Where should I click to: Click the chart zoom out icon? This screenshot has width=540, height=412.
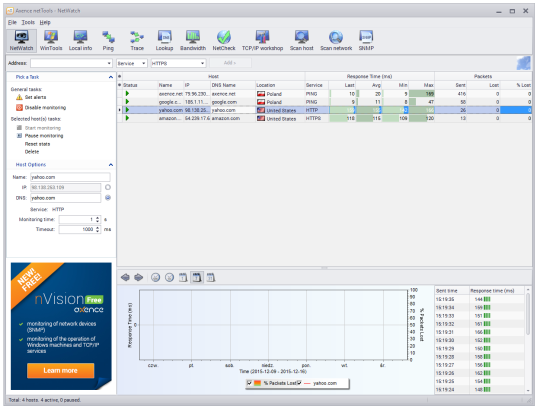[169, 277]
